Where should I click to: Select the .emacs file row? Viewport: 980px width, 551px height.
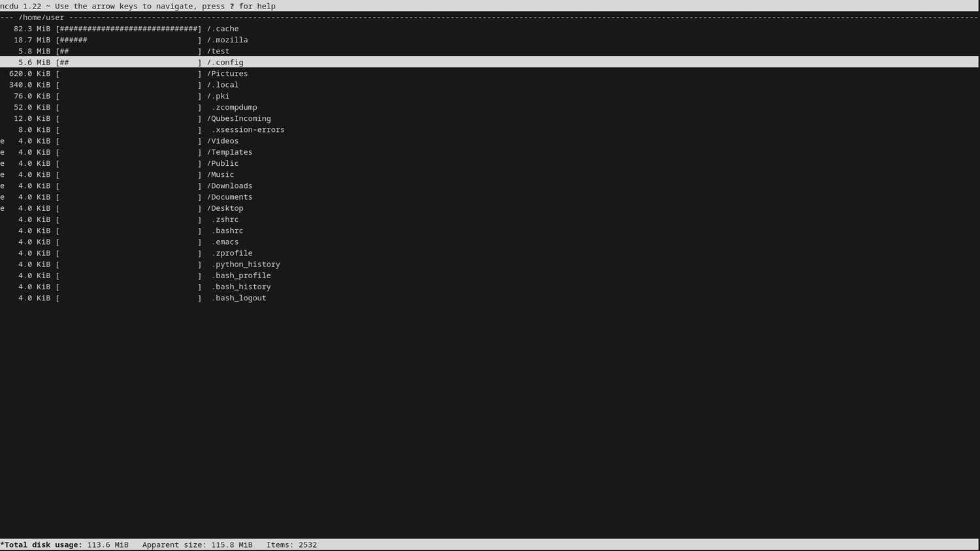[x=489, y=242]
